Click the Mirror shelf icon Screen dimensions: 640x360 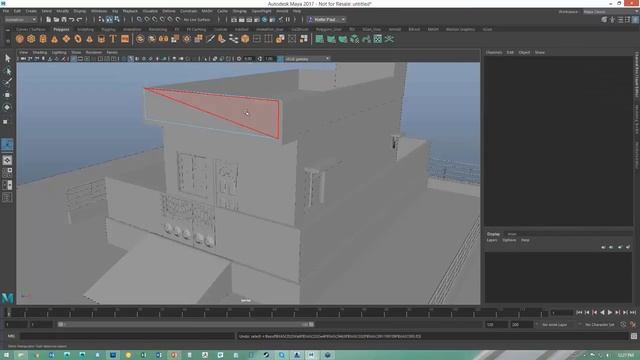pyautogui.click(x=163, y=39)
